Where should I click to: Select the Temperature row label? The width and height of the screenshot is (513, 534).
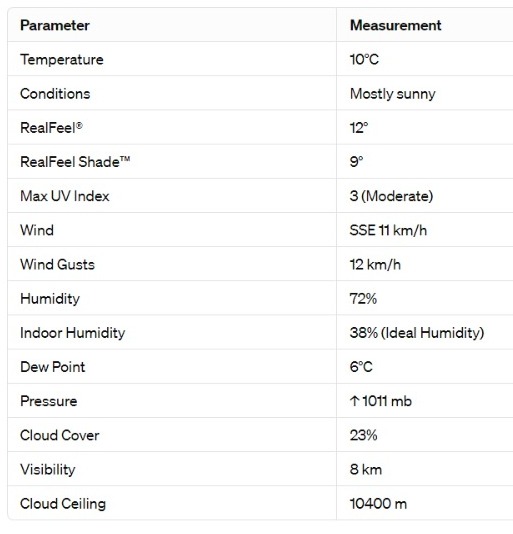tap(62, 60)
